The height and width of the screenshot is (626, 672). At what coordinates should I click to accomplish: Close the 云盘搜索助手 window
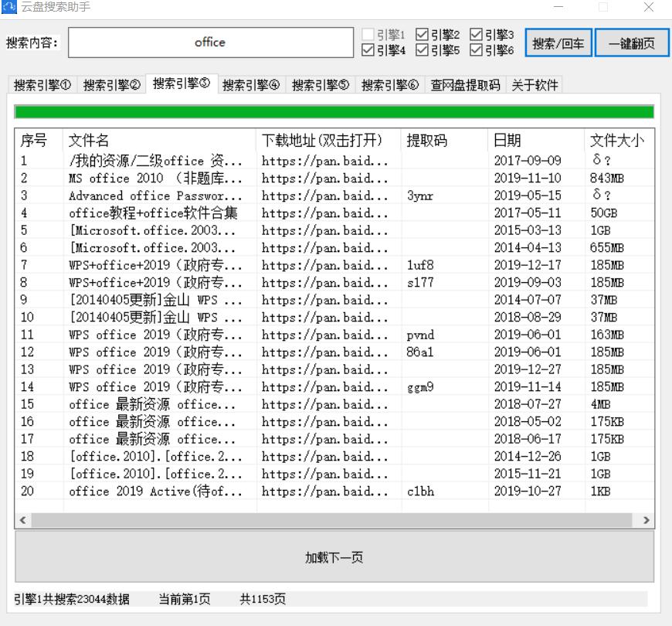click(x=648, y=7)
